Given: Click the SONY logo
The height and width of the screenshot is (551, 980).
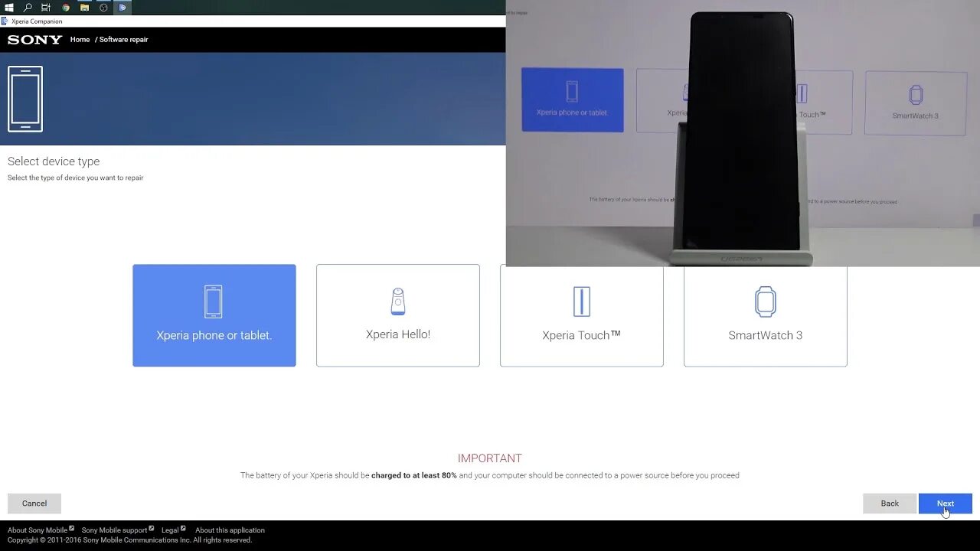Looking at the screenshot, I should [34, 40].
